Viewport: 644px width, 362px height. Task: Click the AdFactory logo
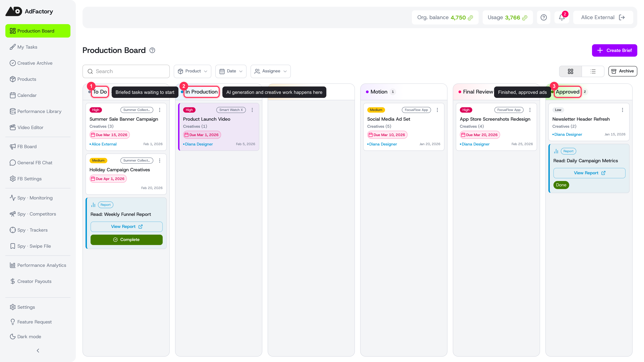point(29,12)
